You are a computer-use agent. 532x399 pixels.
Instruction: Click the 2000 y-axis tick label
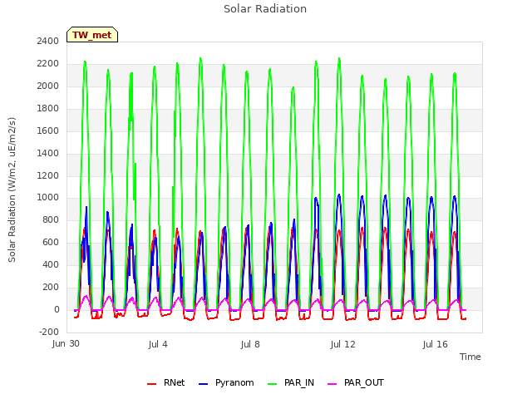coord(48,86)
